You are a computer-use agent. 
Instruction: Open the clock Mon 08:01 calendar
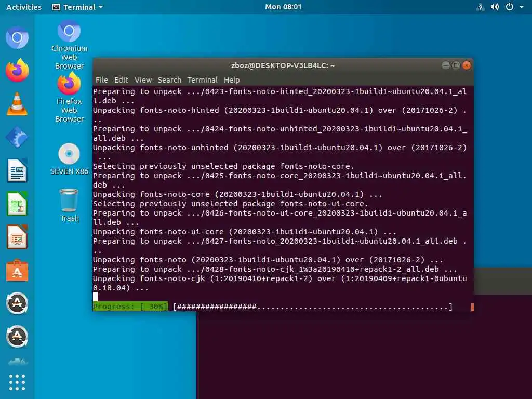pos(283,7)
